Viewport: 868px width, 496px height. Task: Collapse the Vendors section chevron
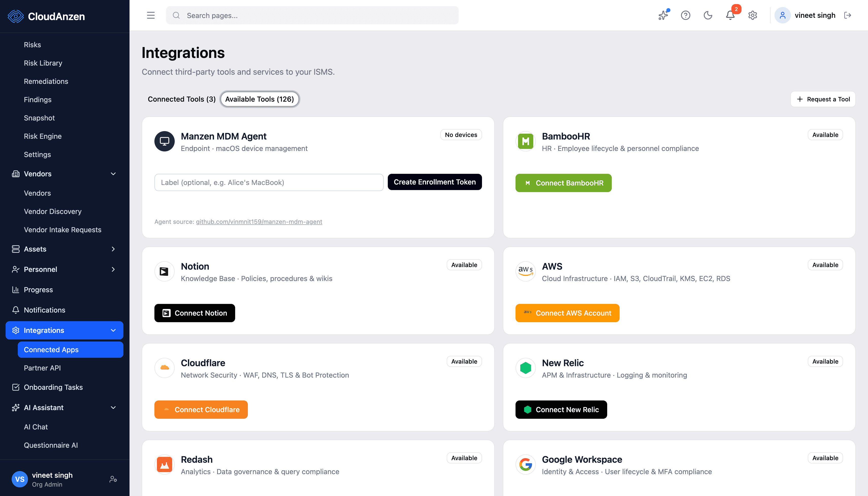click(x=113, y=174)
